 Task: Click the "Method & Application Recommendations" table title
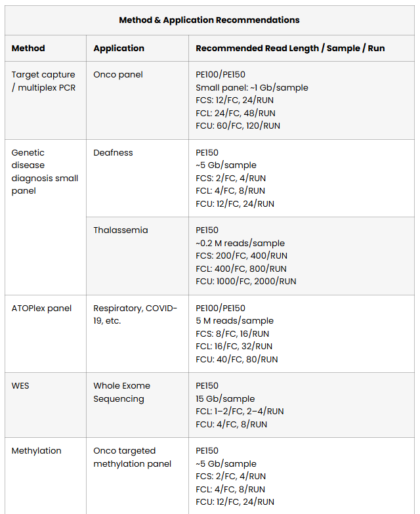(209, 20)
